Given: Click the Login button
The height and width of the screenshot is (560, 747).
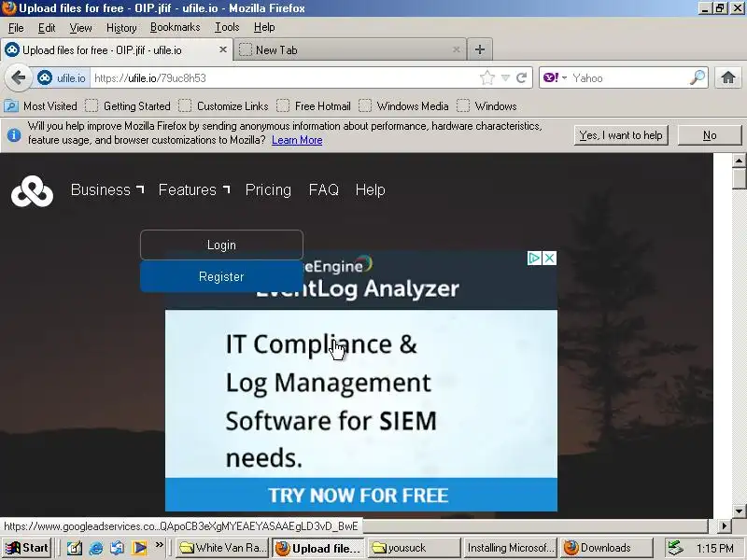Looking at the screenshot, I should (x=221, y=245).
